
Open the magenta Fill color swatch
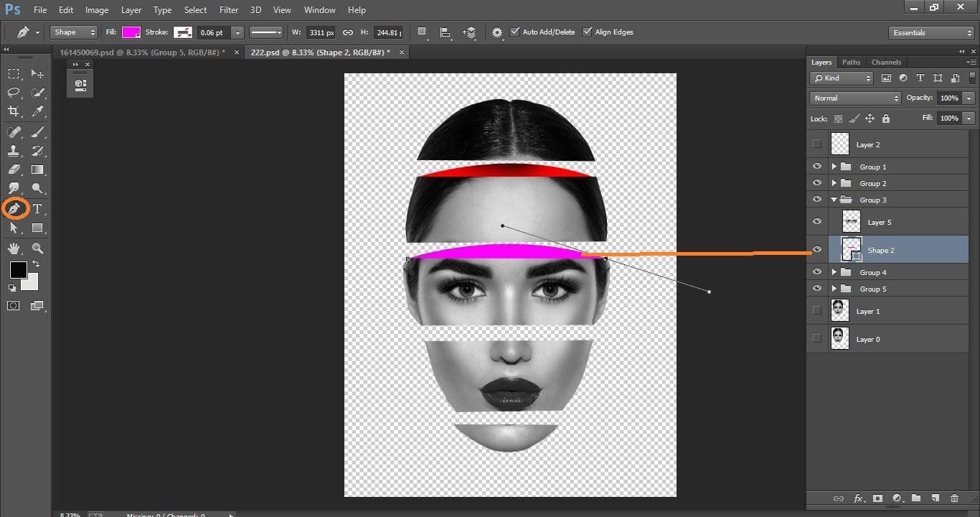click(130, 32)
